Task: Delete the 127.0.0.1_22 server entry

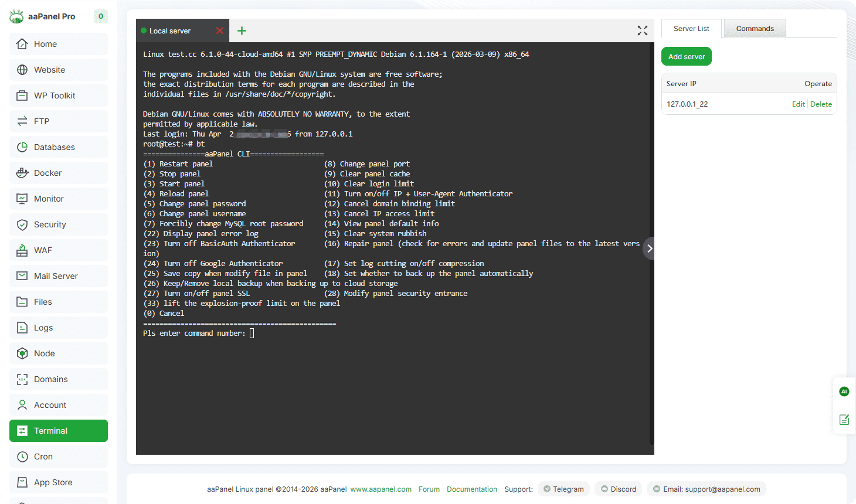Action: click(x=821, y=104)
